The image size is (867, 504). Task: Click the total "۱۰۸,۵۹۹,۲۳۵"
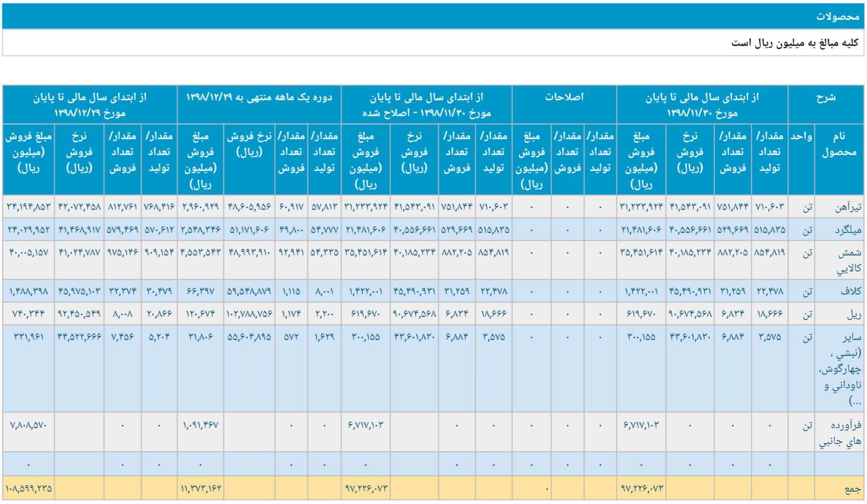[29, 488]
